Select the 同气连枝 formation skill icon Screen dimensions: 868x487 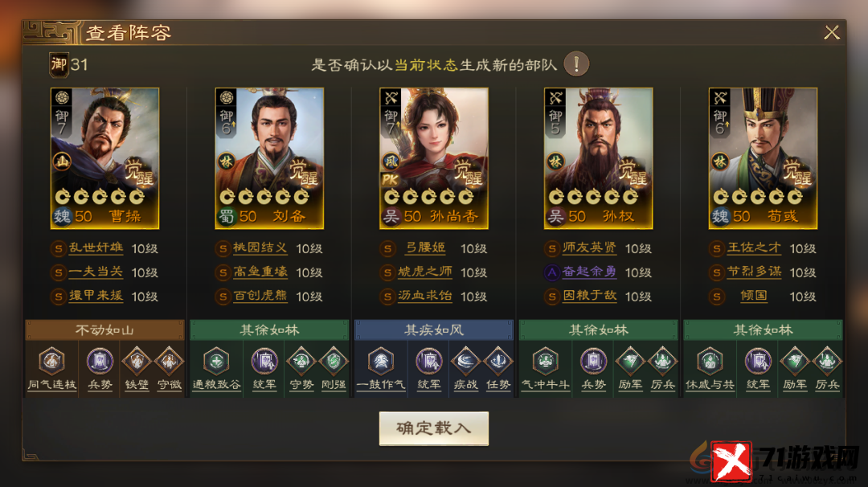51,362
